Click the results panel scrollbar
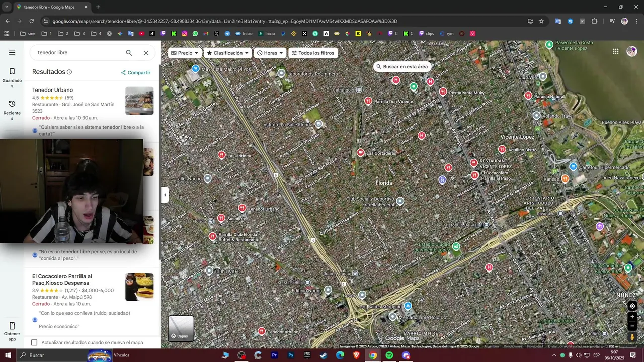The width and height of the screenshot is (644, 362). click(x=159, y=161)
